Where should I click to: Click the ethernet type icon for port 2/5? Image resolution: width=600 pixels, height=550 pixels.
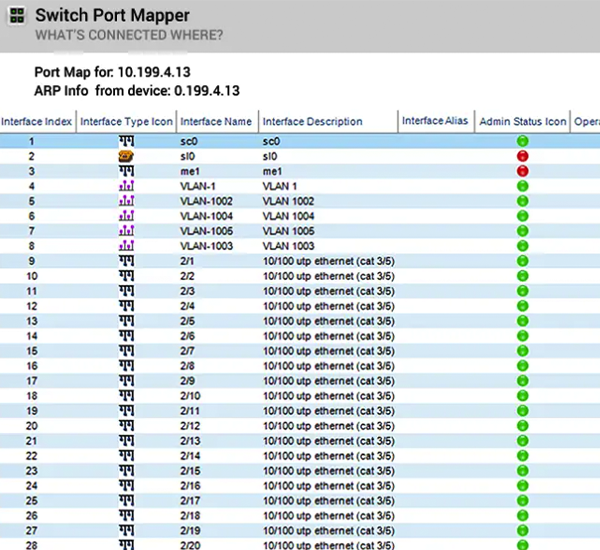point(127,321)
